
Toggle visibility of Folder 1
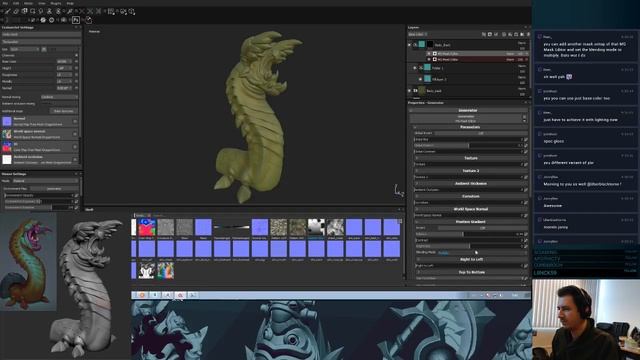pyautogui.click(x=415, y=68)
